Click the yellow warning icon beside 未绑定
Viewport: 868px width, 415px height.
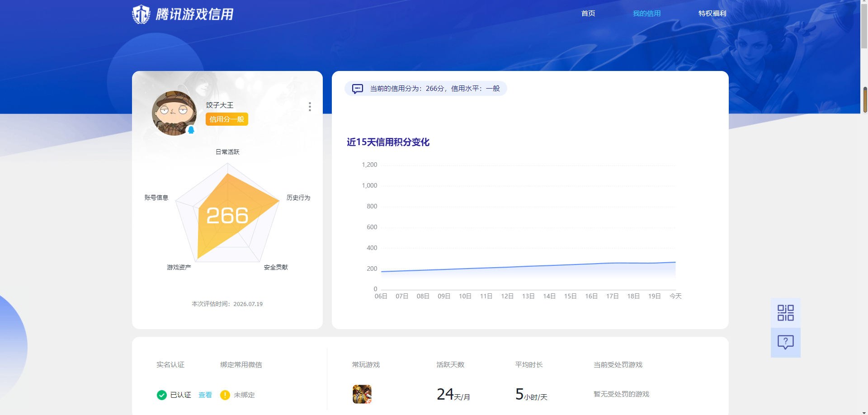225,395
